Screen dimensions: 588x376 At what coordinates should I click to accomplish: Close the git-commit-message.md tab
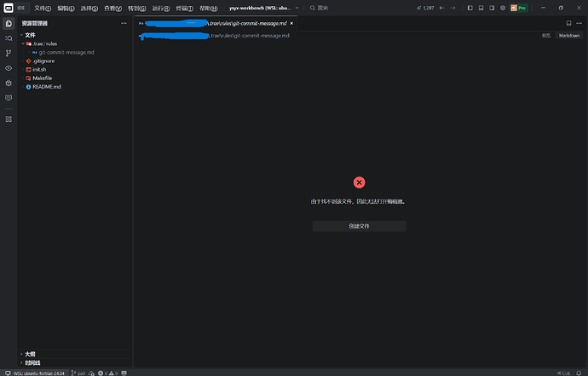(291, 23)
